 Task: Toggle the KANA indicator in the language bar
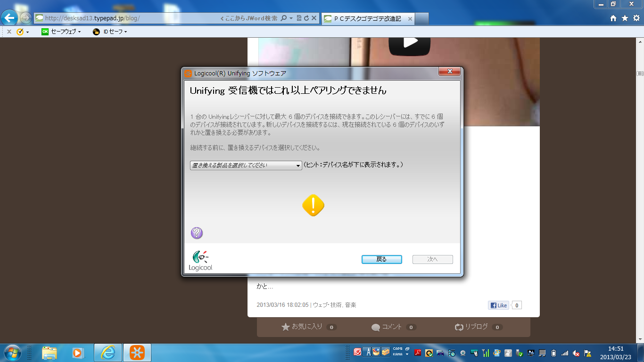[397, 354]
